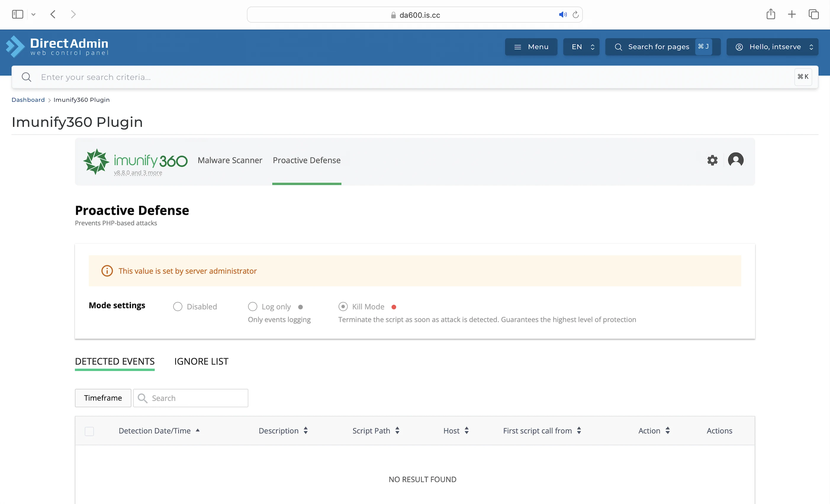Viewport: 830px width, 504px height.
Task: Switch to the Malware Scanner tab
Action: [230, 160]
